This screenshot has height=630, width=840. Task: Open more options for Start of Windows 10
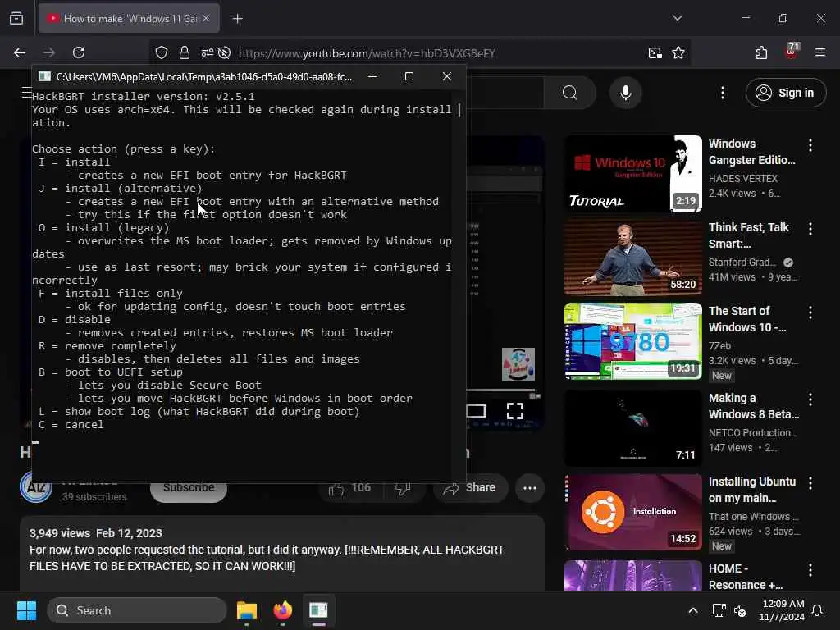[810, 313]
